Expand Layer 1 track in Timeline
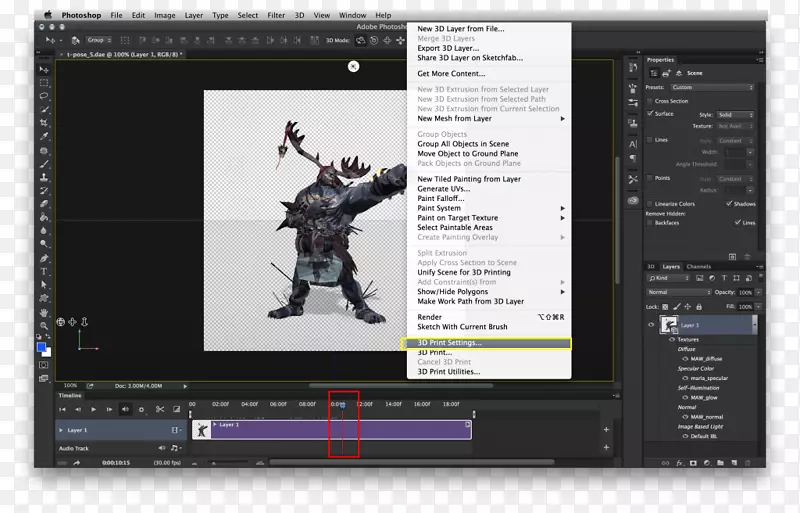The height and width of the screenshot is (513, 800). coord(61,430)
